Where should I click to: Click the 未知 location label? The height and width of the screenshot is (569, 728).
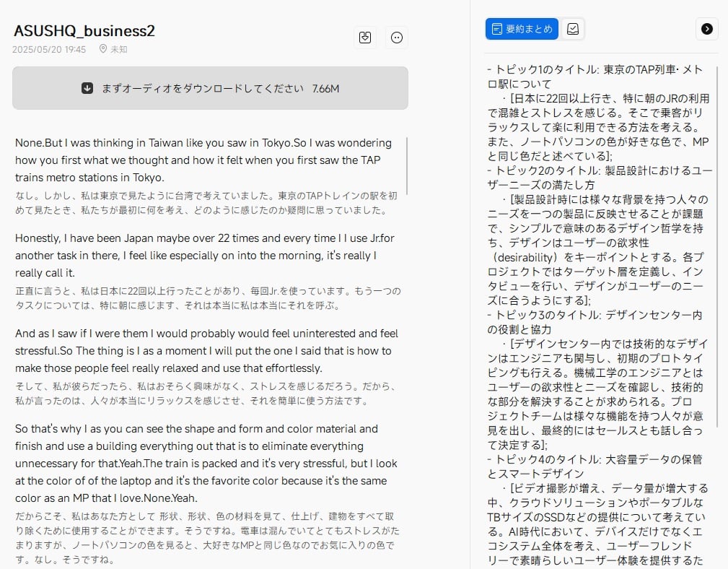119,49
